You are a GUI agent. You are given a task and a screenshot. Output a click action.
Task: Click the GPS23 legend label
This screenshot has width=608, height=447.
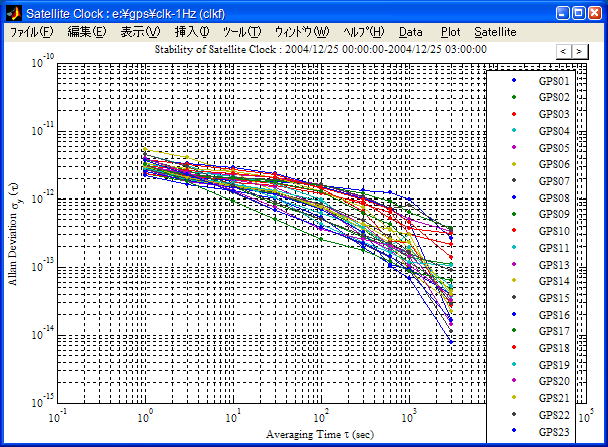[554, 432]
